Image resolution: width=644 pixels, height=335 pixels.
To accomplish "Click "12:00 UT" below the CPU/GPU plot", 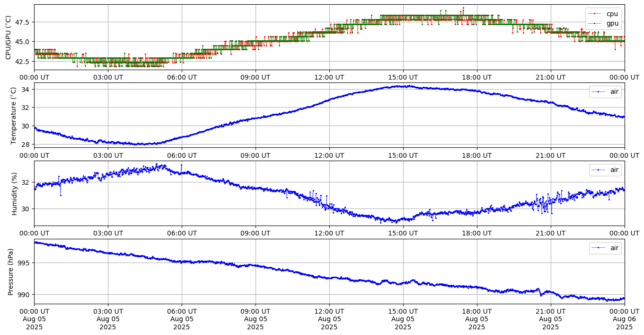I will [329, 77].
